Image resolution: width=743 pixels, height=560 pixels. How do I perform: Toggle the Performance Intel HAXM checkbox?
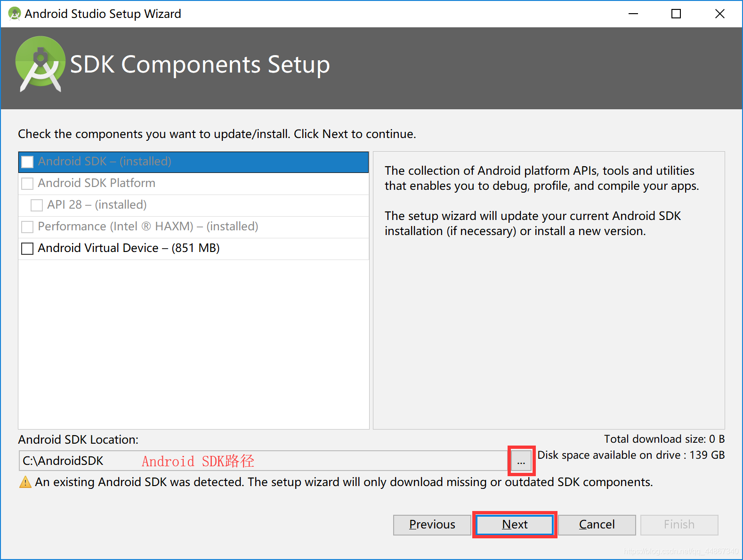coord(27,227)
